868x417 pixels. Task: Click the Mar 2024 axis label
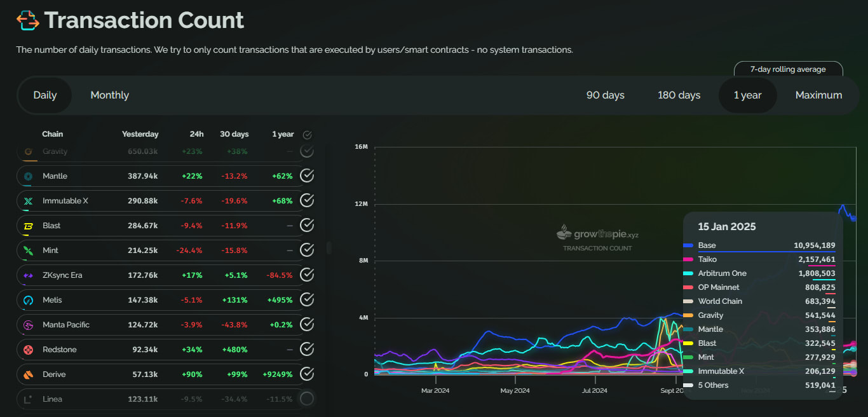(x=435, y=390)
